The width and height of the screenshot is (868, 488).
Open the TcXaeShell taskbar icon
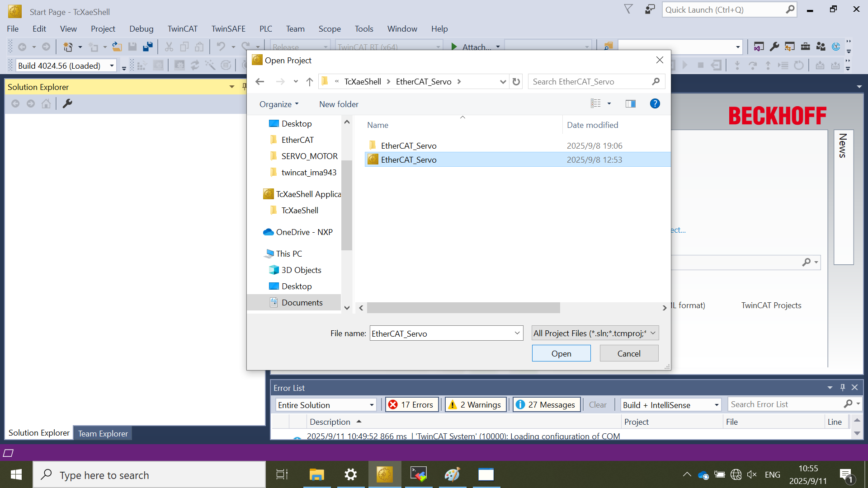point(384,474)
